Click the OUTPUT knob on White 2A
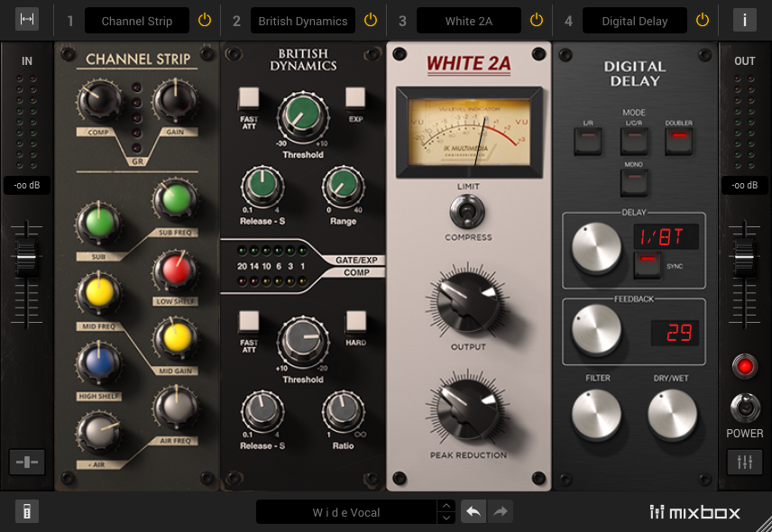The height and width of the screenshot is (532, 772). coord(468,303)
